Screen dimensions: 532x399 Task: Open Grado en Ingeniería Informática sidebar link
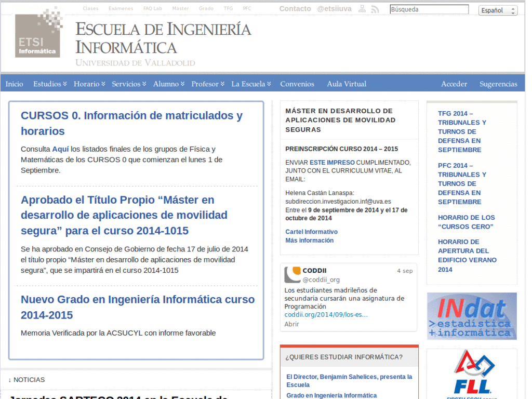pyautogui.click(x=331, y=395)
